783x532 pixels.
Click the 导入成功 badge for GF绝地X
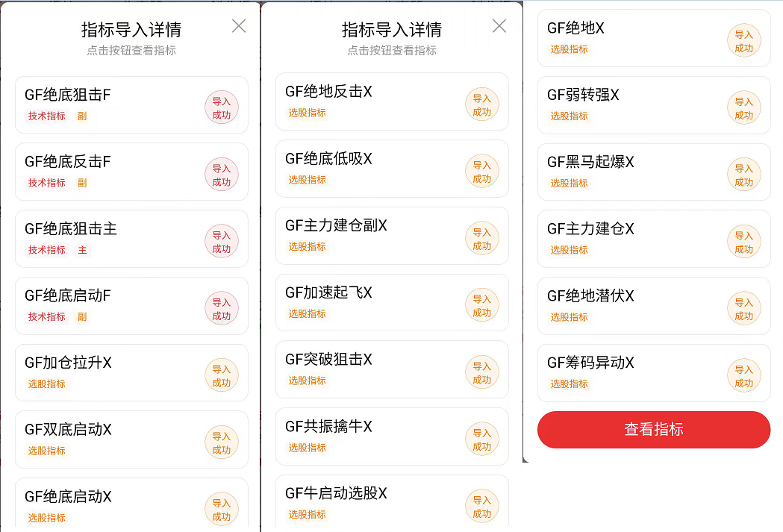pyautogui.click(x=743, y=40)
